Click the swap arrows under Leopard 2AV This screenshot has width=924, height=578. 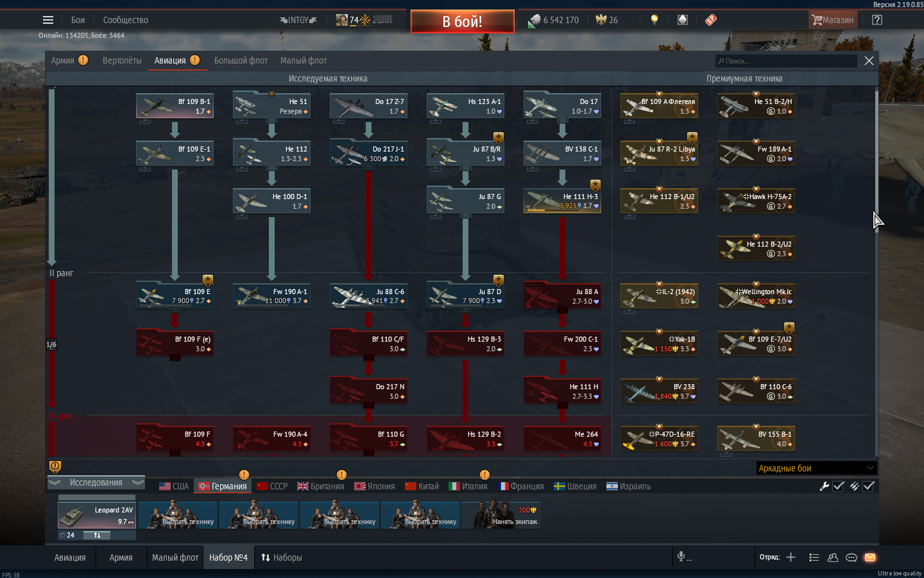pos(97,535)
